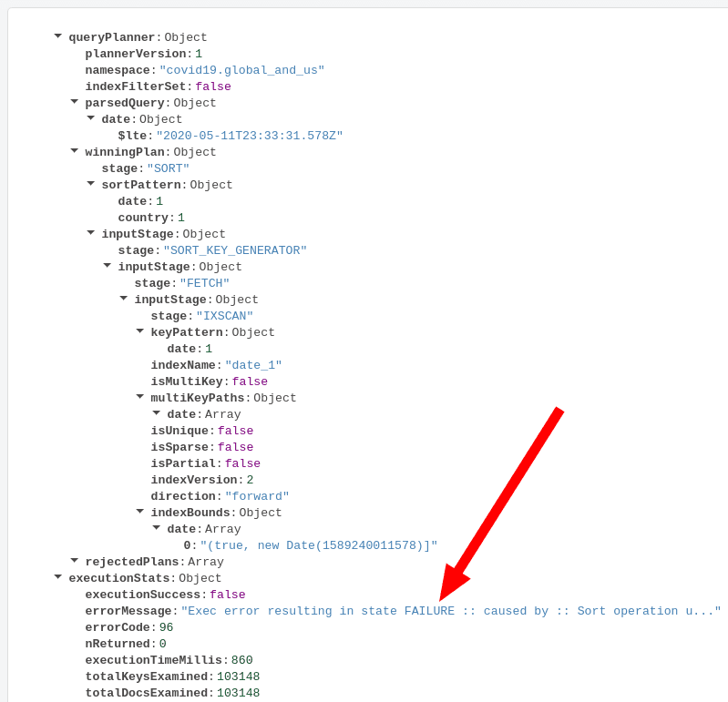Screen dimensions: 728x702
Task: Collapse inputStage containing the IXSCAN stage
Action: (124, 299)
